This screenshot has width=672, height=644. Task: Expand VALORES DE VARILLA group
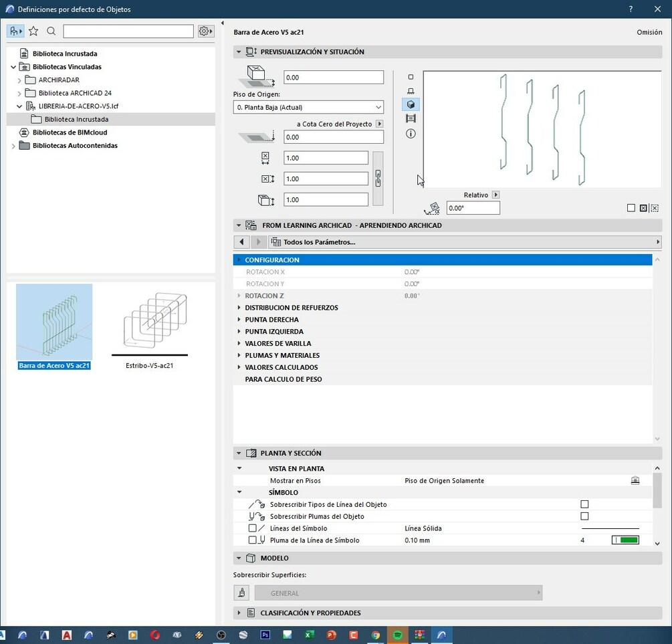[x=239, y=344]
